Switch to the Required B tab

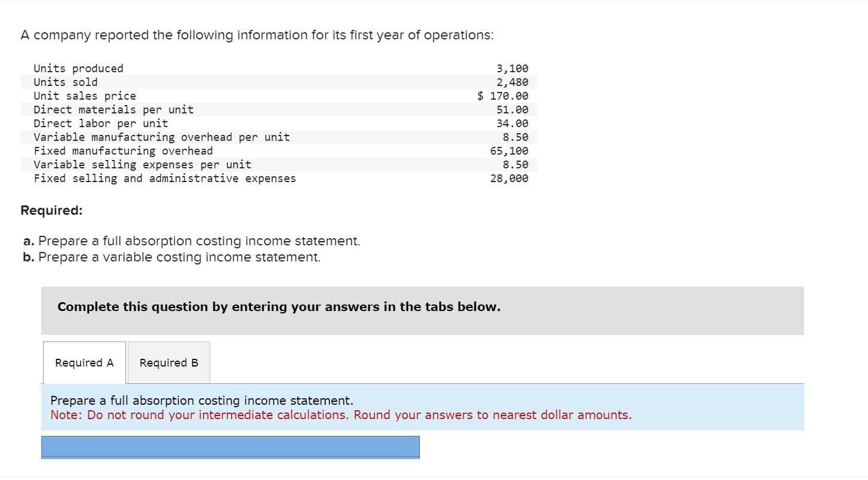click(x=168, y=362)
